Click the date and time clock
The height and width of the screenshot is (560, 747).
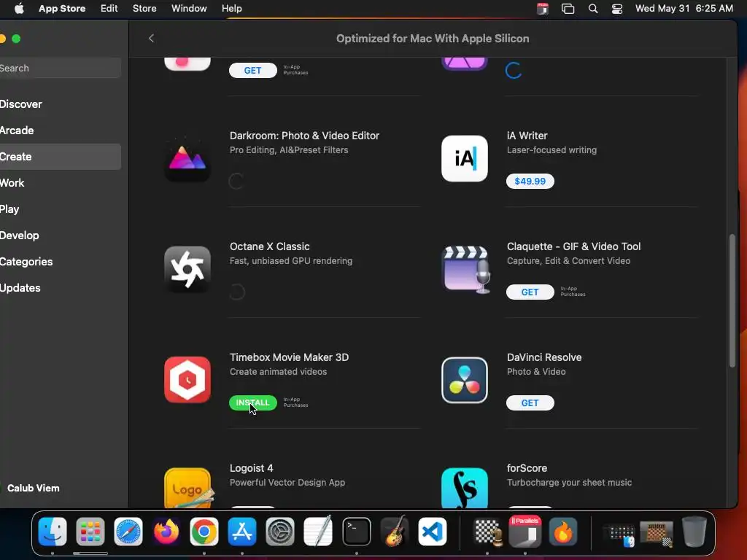684,9
